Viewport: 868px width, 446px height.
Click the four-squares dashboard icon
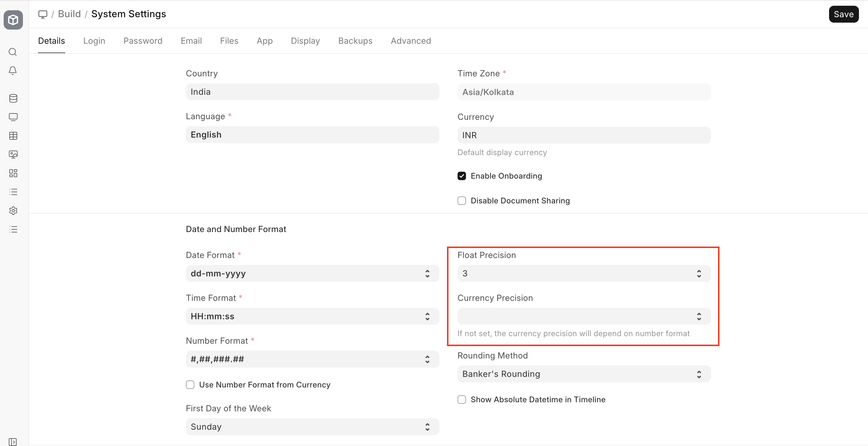(x=13, y=173)
